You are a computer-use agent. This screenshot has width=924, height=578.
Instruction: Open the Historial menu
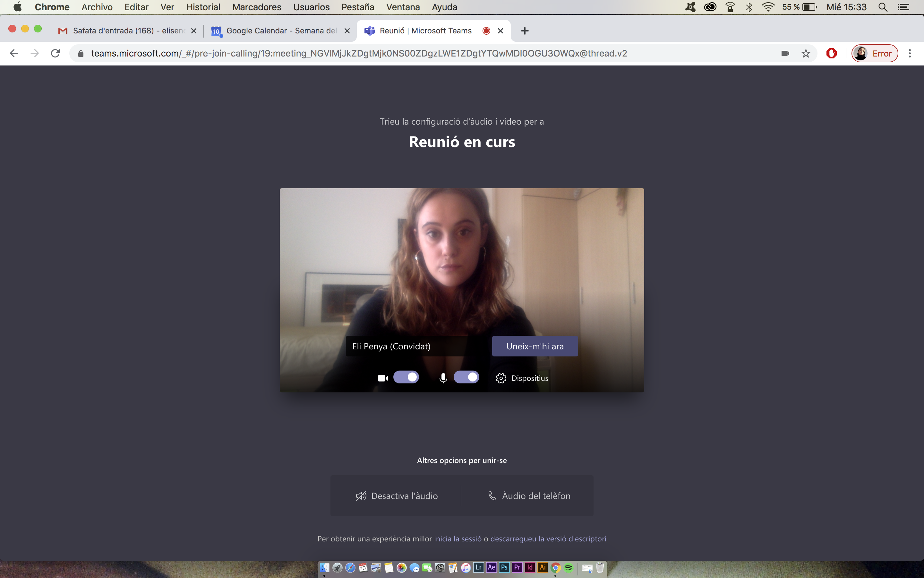(203, 7)
